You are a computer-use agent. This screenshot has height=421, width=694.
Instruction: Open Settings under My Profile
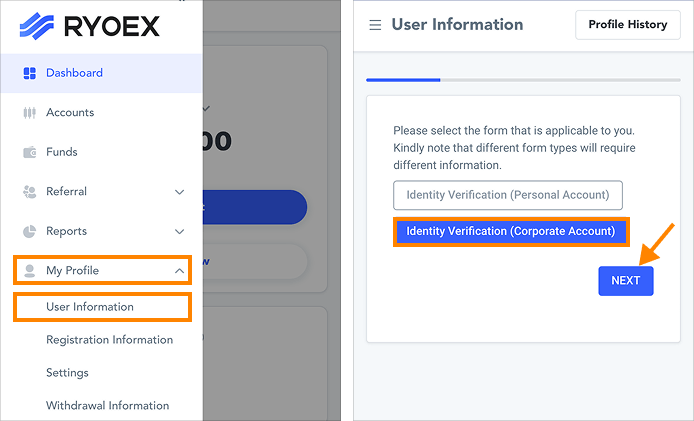pos(67,373)
